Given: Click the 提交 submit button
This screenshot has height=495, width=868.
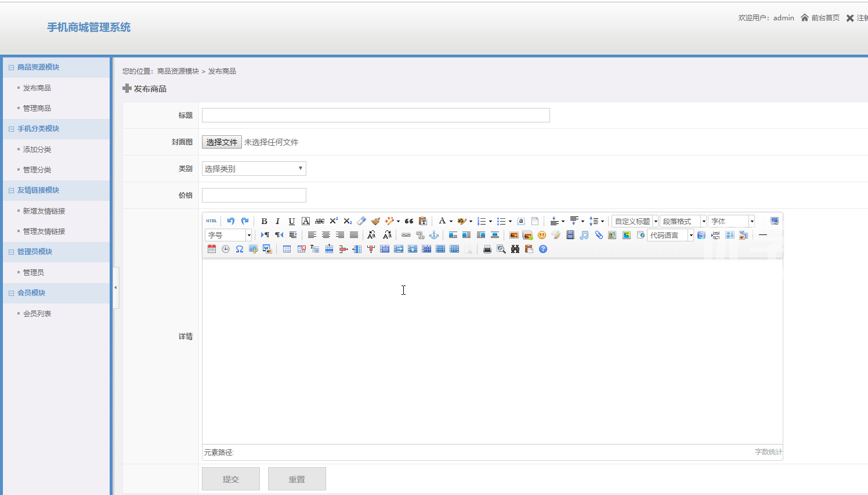Looking at the screenshot, I should tap(231, 479).
